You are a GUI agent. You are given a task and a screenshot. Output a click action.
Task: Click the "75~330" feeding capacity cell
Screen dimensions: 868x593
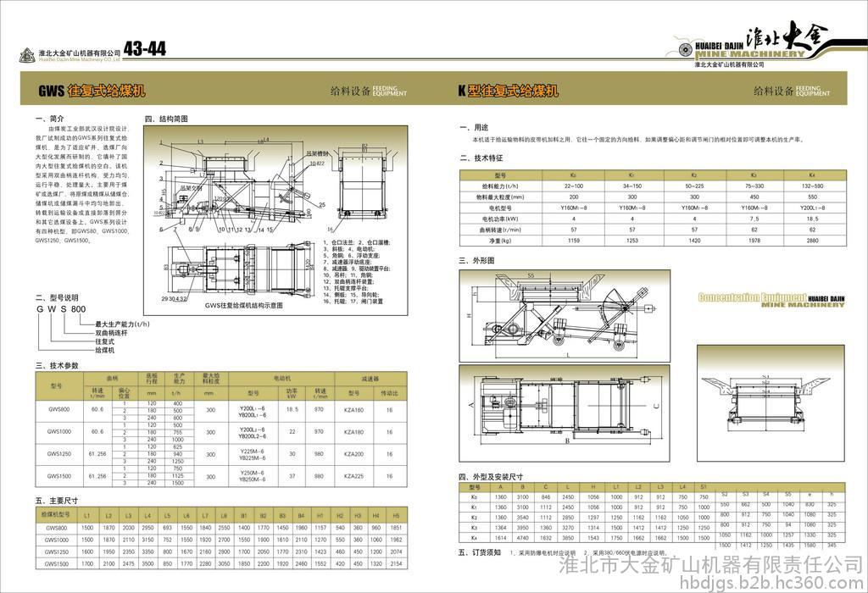(754, 186)
